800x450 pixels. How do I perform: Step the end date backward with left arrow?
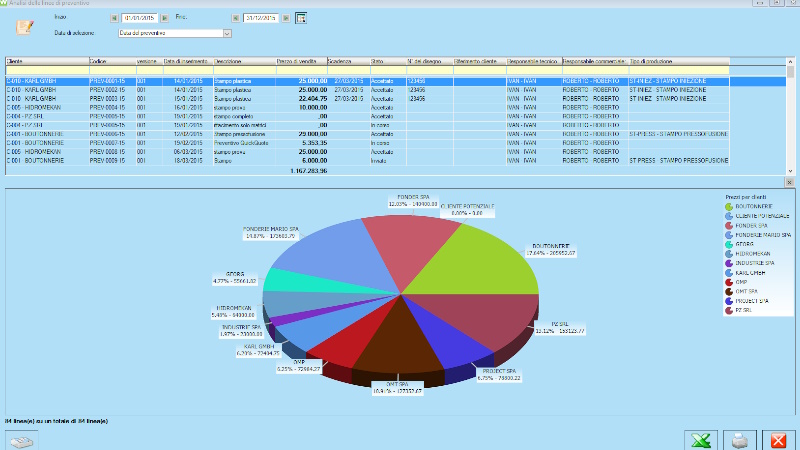click(x=236, y=18)
